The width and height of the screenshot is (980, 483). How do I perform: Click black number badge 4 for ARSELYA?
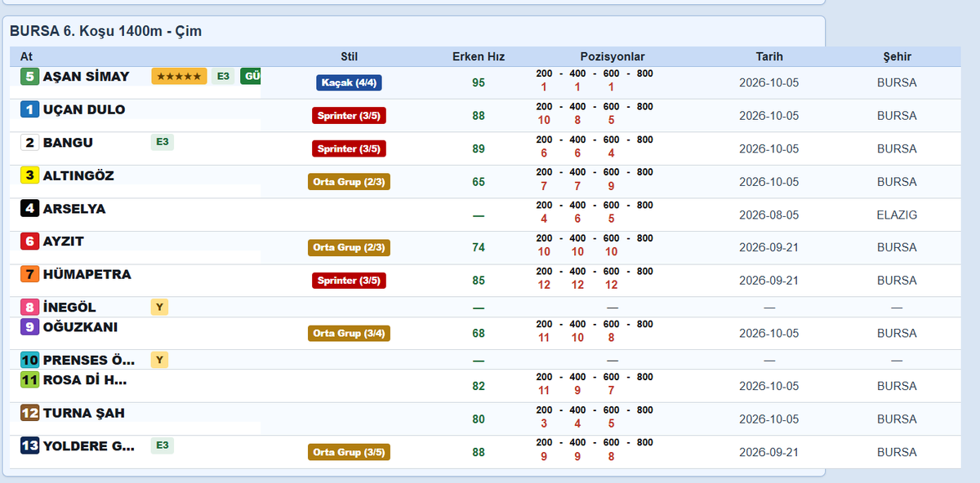point(30,208)
